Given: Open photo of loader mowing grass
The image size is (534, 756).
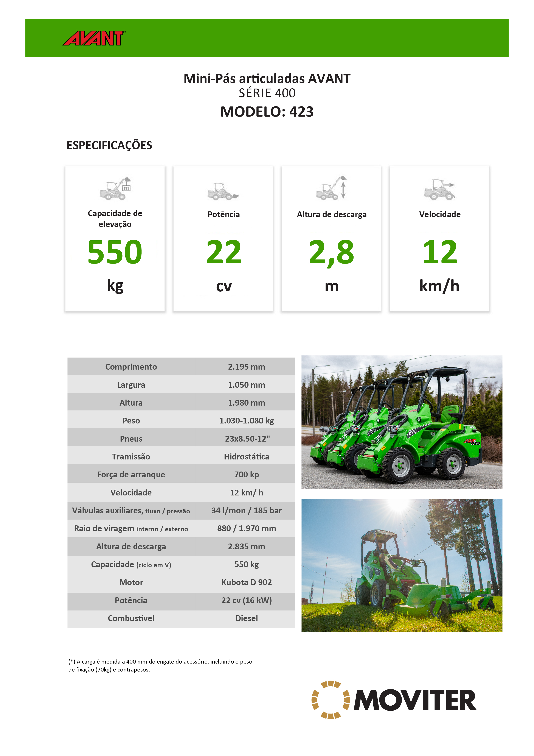Looking at the screenshot, I should (402, 565).
